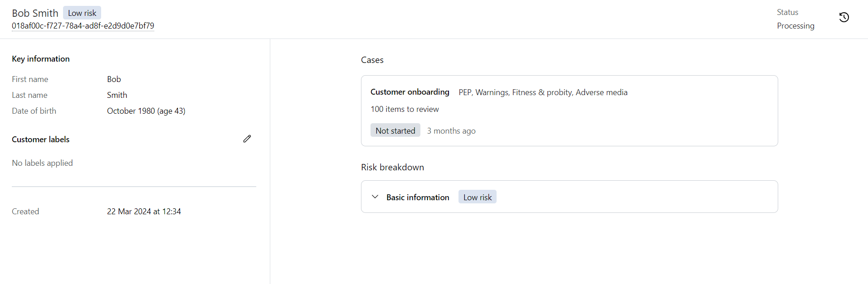The image size is (868, 284).
Task: Click the Bob Smith page heading
Action: [x=35, y=13]
